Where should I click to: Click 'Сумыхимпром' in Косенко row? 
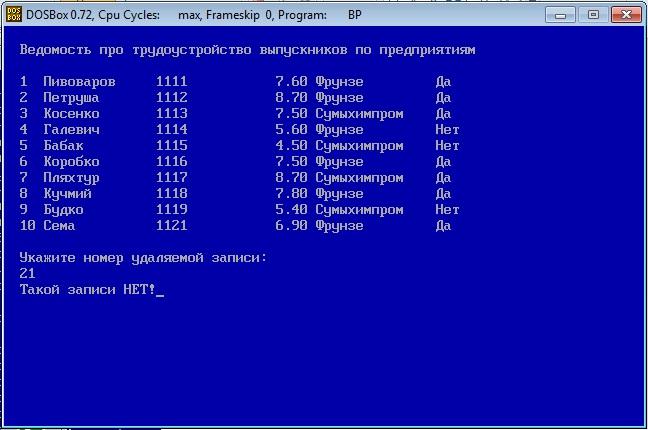click(359, 114)
